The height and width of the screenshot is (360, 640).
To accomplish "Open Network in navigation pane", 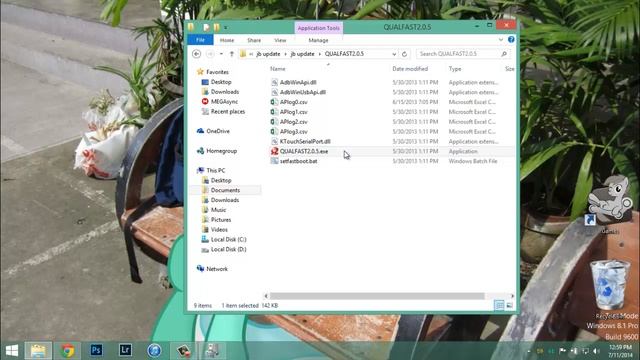I will (217, 269).
